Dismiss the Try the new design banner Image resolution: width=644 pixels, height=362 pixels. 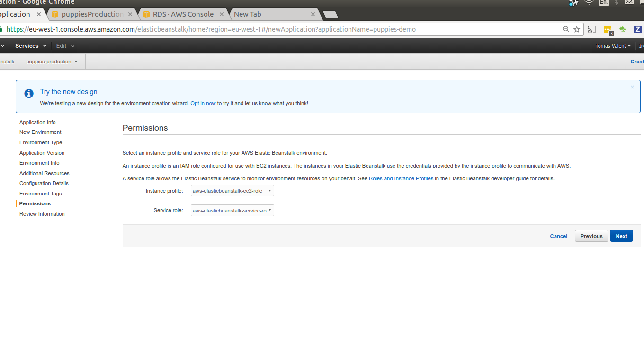click(x=632, y=87)
